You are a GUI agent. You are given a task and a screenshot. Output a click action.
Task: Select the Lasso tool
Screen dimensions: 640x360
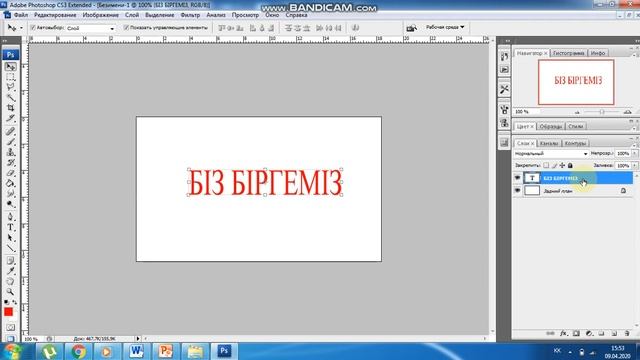11,87
